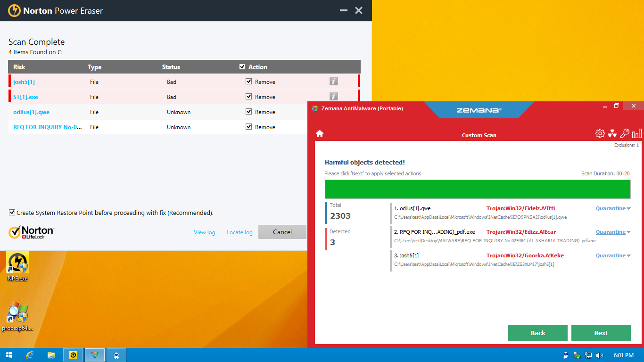Image resolution: width=644 pixels, height=362 pixels.
Task: Select 1. odilus[1].qwe entry in Zemana
Action: [x=413, y=208]
